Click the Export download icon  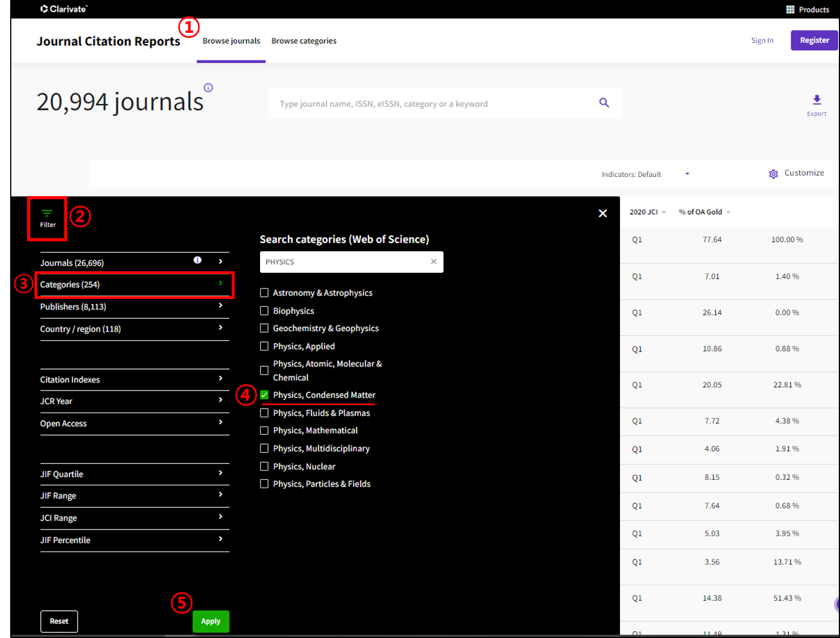coord(816,101)
